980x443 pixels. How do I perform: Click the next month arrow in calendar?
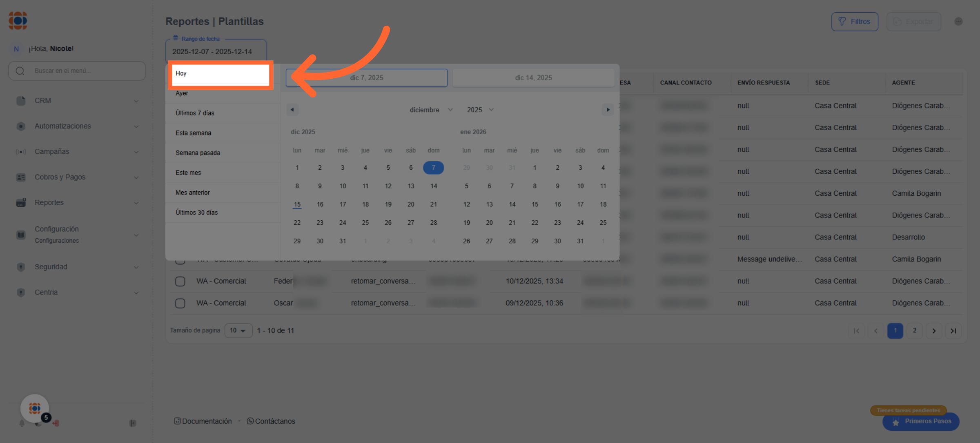608,110
